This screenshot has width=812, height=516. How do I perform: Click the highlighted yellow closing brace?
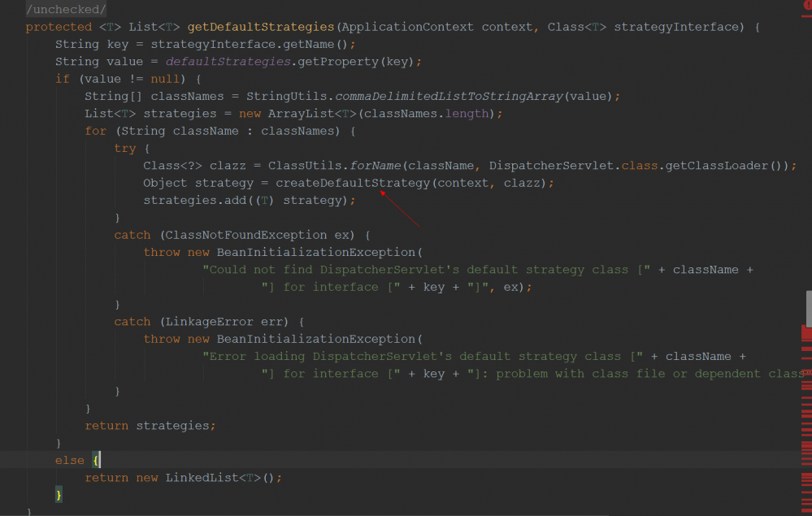coord(59,495)
